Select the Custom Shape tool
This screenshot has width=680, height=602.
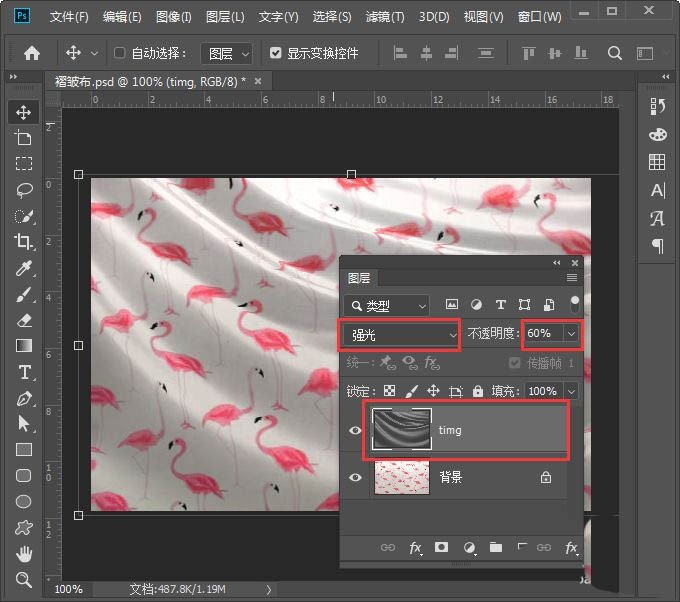23,527
